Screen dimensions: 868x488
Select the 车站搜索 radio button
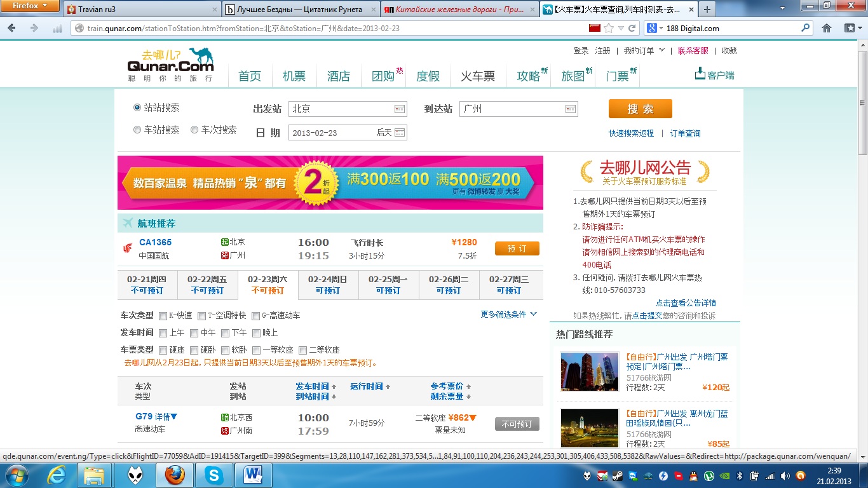pos(137,130)
